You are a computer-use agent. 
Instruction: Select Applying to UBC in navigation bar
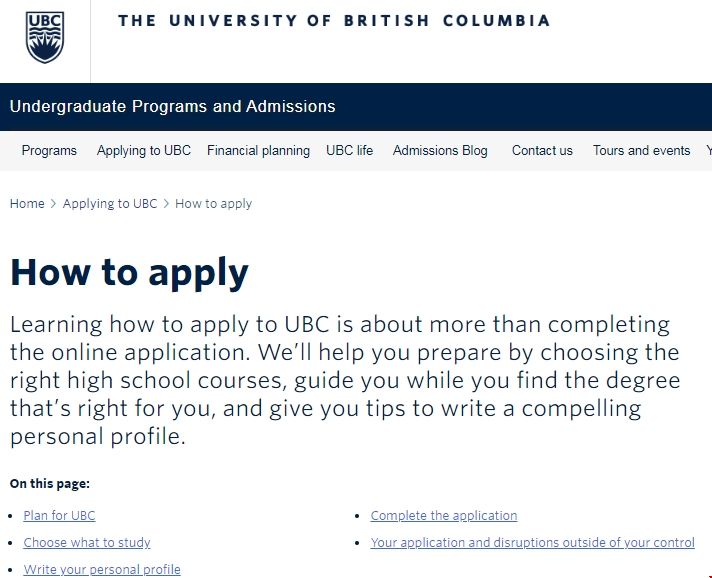[x=144, y=151]
